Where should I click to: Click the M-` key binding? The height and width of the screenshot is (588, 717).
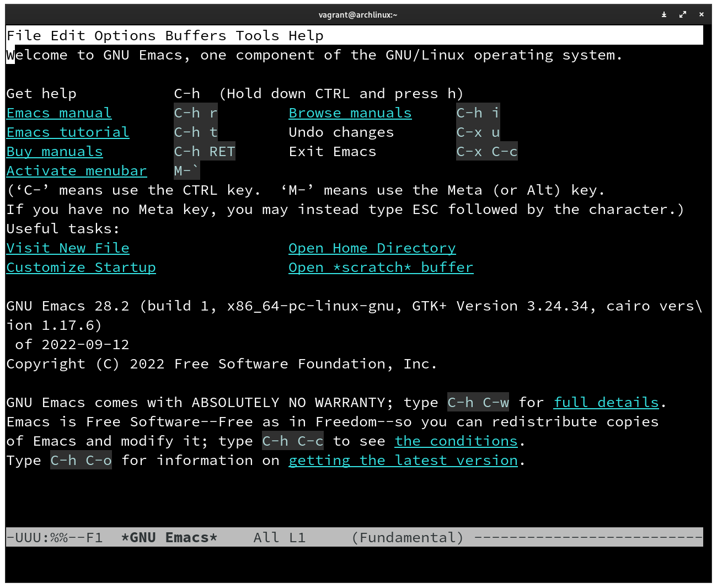tap(187, 171)
